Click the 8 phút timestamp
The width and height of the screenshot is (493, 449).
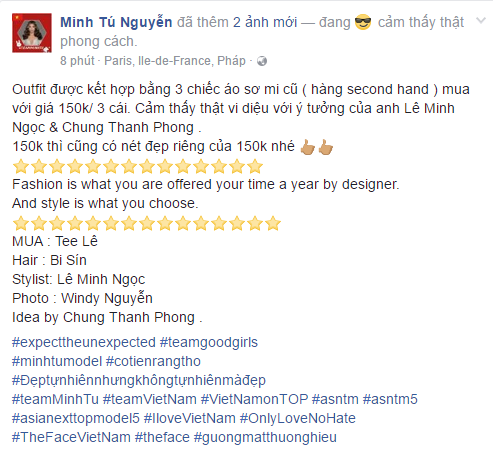(x=77, y=61)
